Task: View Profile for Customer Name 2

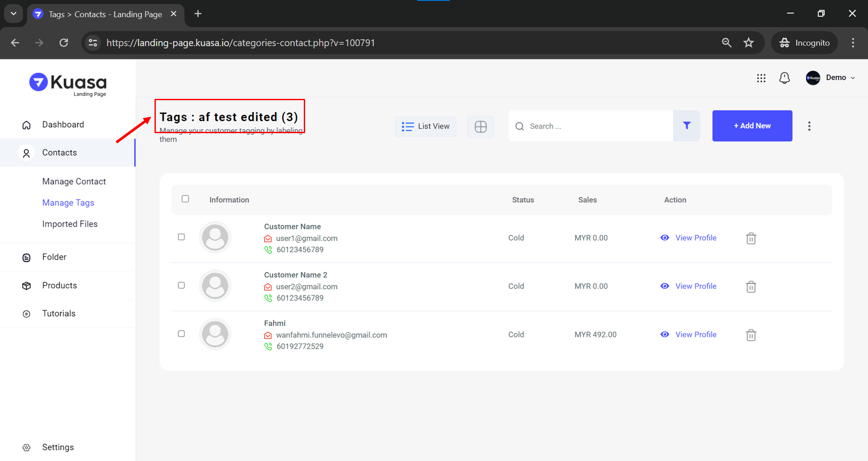Action: (x=695, y=286)
